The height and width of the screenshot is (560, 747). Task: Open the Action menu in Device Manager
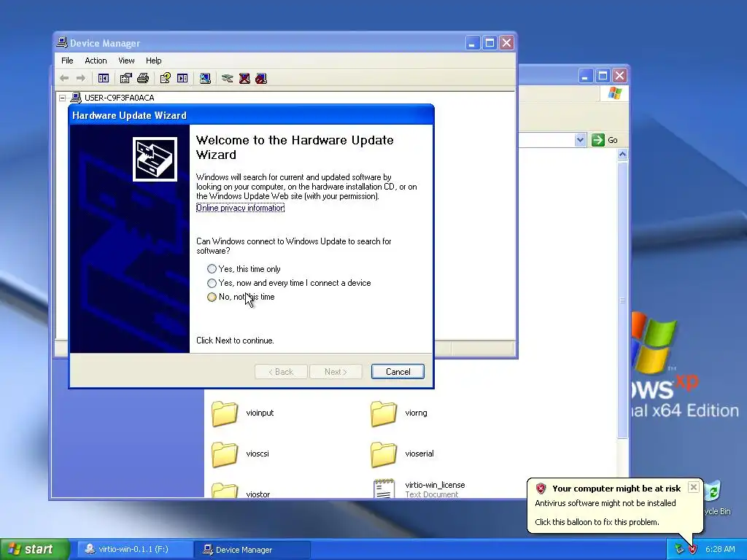[x=96, y=61]
